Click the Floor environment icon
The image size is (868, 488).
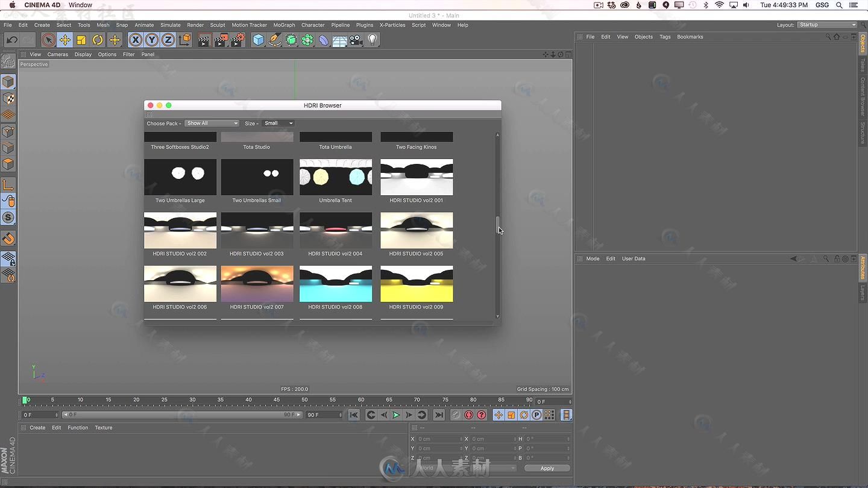coord(340,40)
